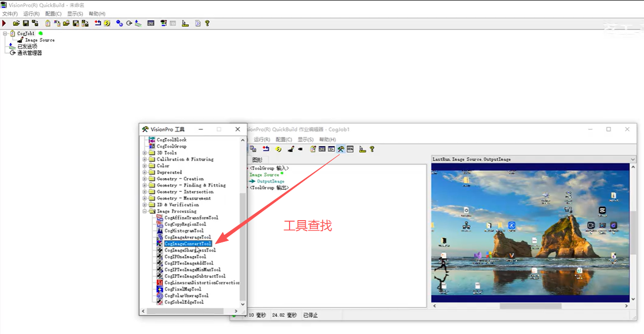Click the desktop image in display pane
The image size is (644, 334).
(530, 233)
